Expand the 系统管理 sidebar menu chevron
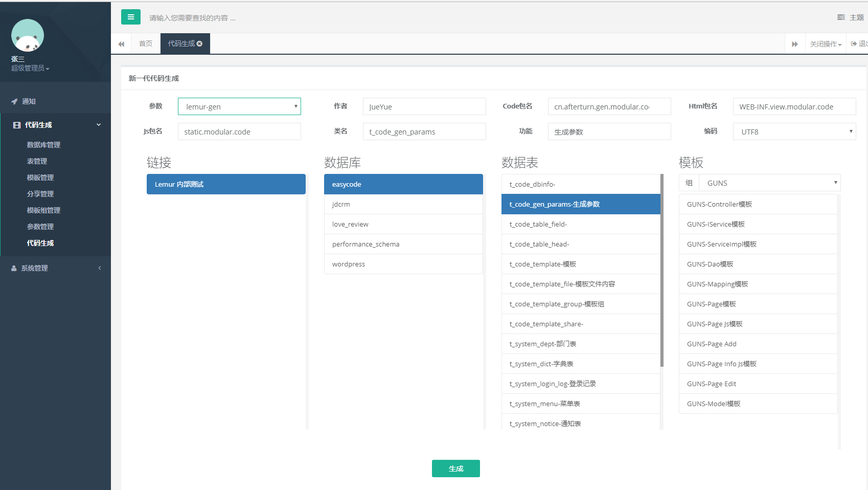Viewport: 868px width, 490px height. pos(100,268)
